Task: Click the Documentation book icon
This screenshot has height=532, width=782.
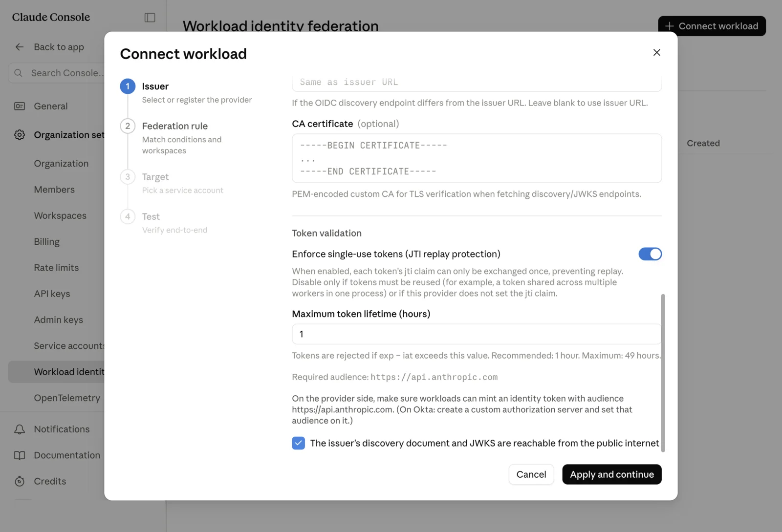Action: (20, 455)
